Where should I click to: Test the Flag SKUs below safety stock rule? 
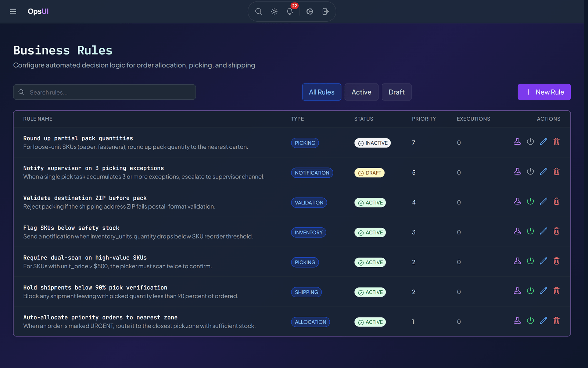click(x=517, y=231)
